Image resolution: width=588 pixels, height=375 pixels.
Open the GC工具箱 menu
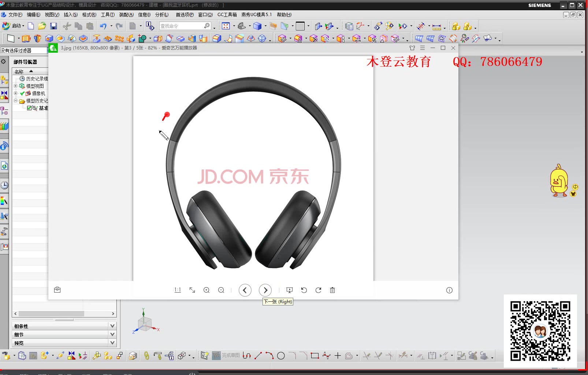coord(227,15)
